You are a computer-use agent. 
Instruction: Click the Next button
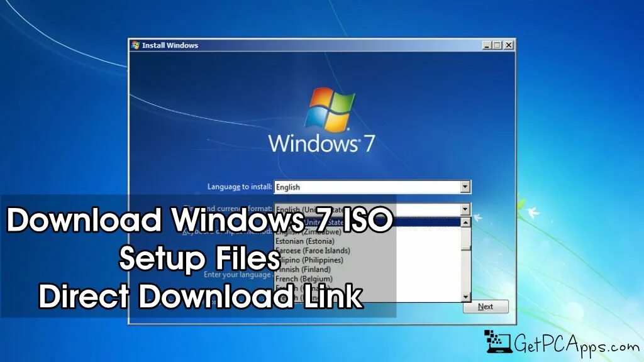click(486, 307)
